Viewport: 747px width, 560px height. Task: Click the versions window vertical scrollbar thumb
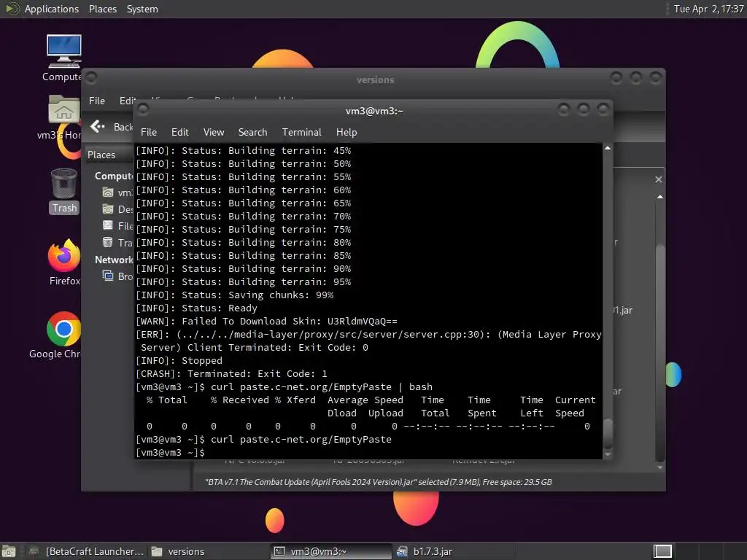[x=659, y=352]
